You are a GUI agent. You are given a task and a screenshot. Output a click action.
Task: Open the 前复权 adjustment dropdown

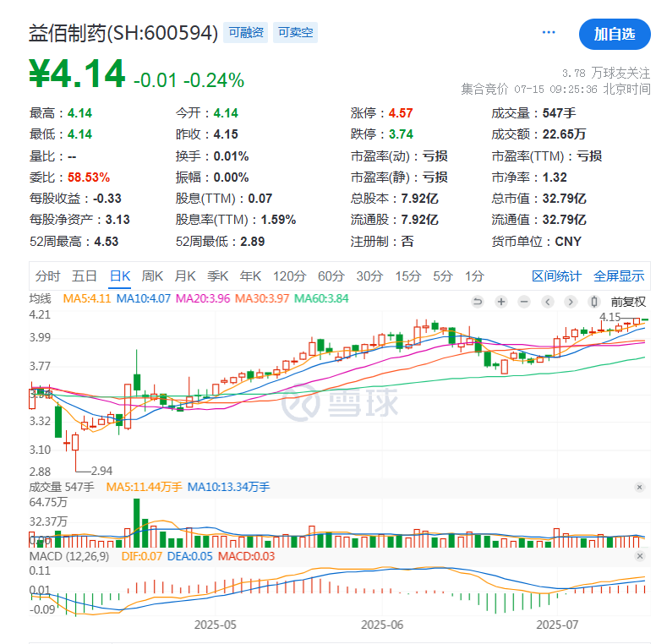click(628, 302)
